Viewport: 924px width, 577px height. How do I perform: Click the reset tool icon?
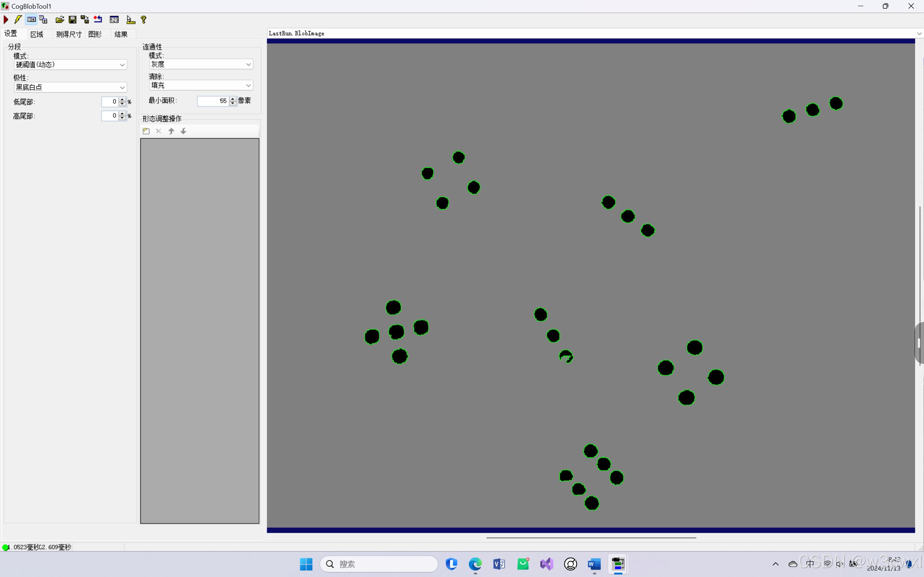[x=98, y=19]
